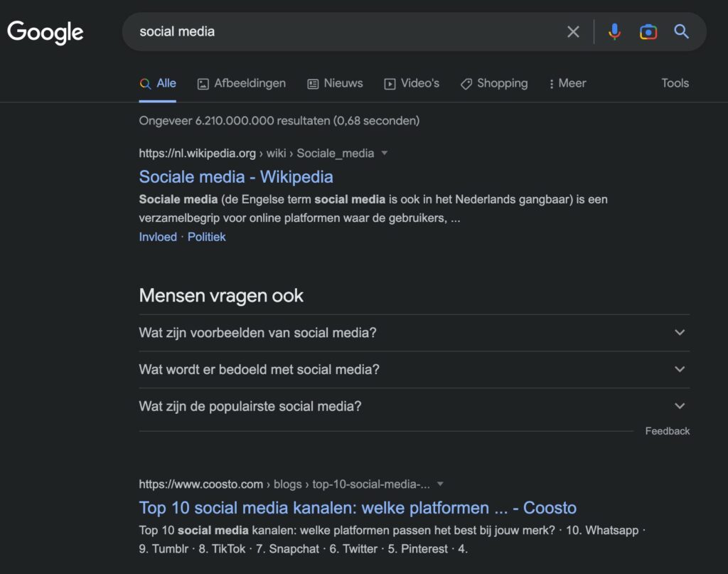Viewport: 728px width, 574px height.
Task: Open image search via camera icon
Action: pyautogui.click(x=648, y=31)
